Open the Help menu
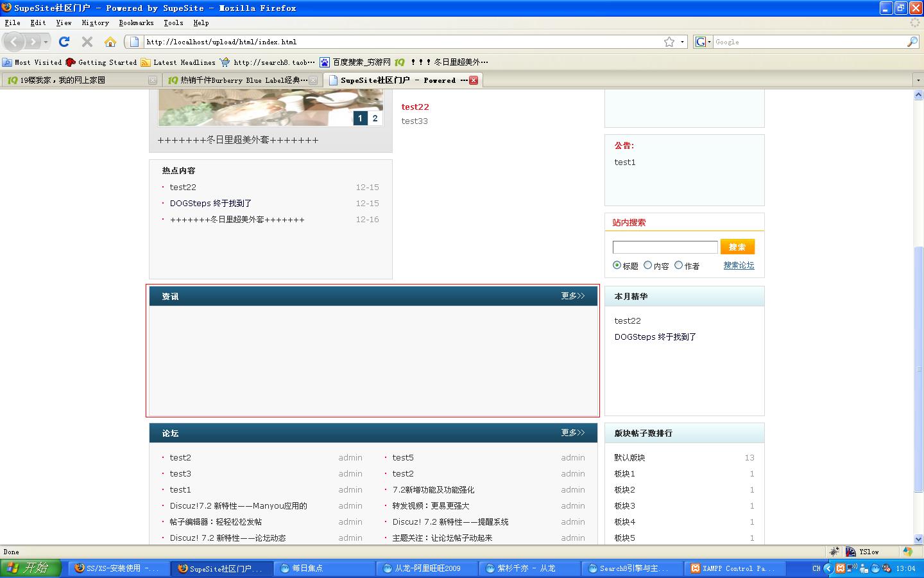The height and width of the screenshot is (578, 924). tap(201, 22)
